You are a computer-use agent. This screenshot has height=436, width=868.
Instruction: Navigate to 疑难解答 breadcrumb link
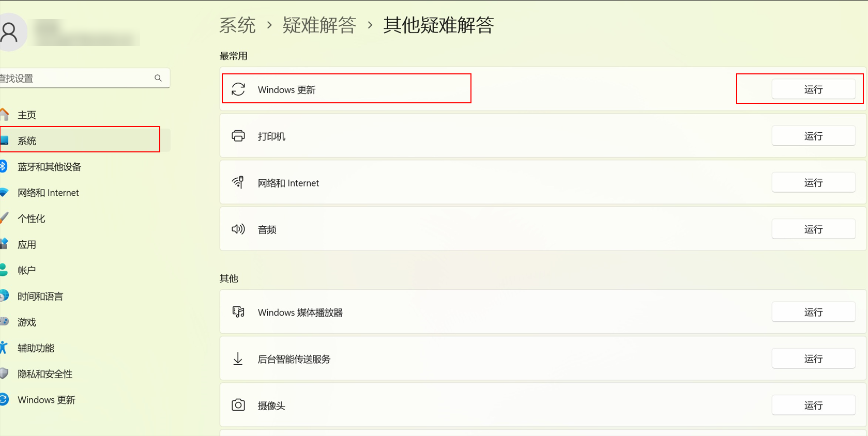tap(319, 25)
